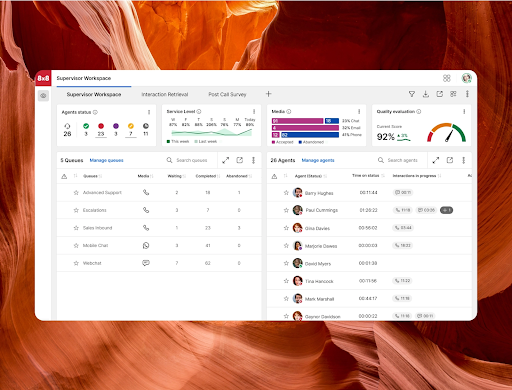
Task: Click the alert triangle in the Agents table header
Action: coord(274,176)
